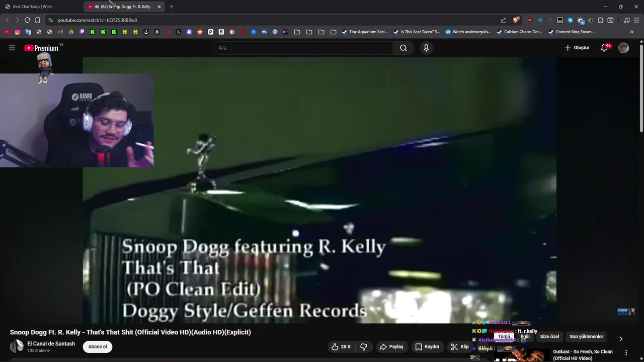This screenshot has width=644, height=362.
Task: Open Brave Shields lion icon
Action: coord(516,20)
